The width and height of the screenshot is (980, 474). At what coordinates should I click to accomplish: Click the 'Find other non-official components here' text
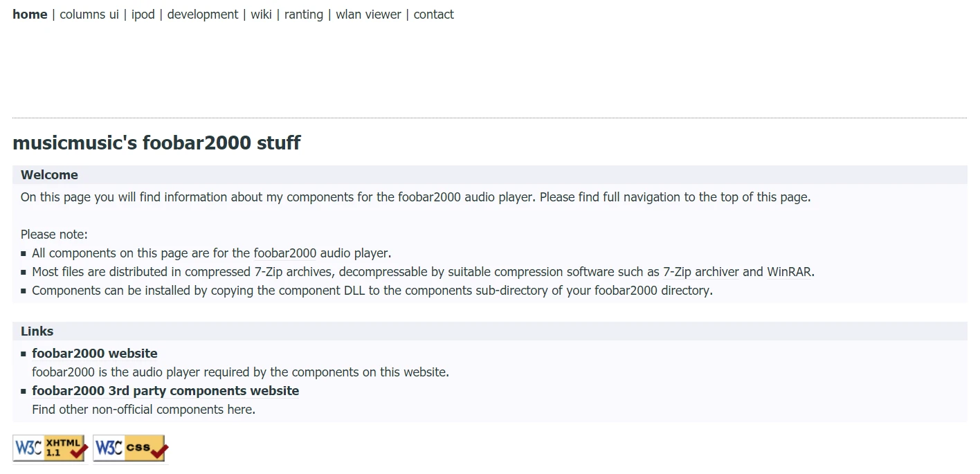pos(143,410)
